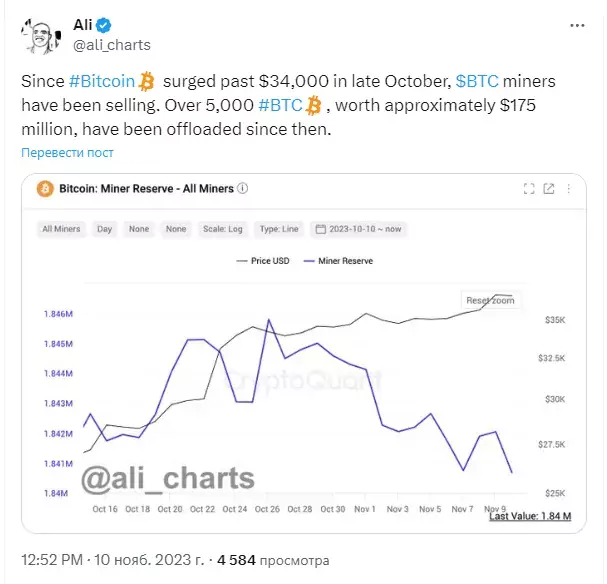
Task: Toggle Price USD series in legend
Action: coord(263,261)
